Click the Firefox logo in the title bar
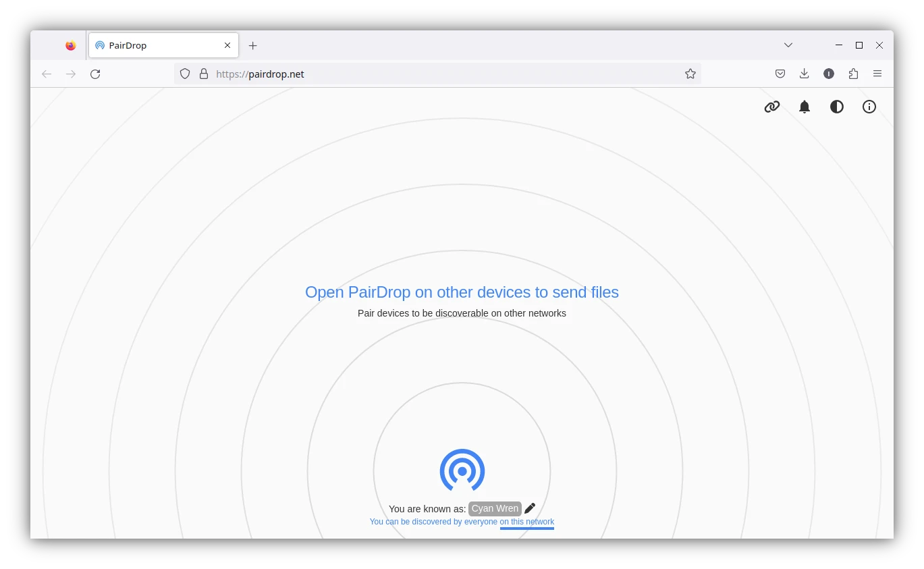This screenshot has height=569, width=924. tap(71, 45)
